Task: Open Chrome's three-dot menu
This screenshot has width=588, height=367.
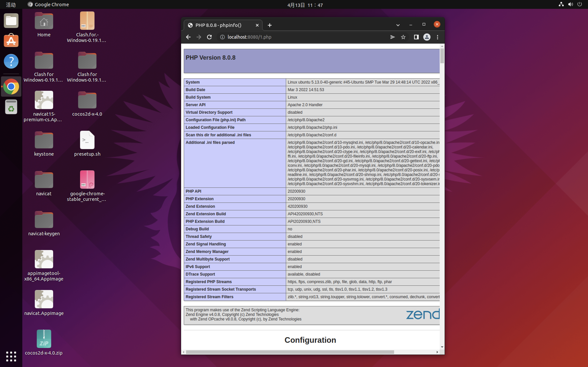Action: tap(437, 37)
